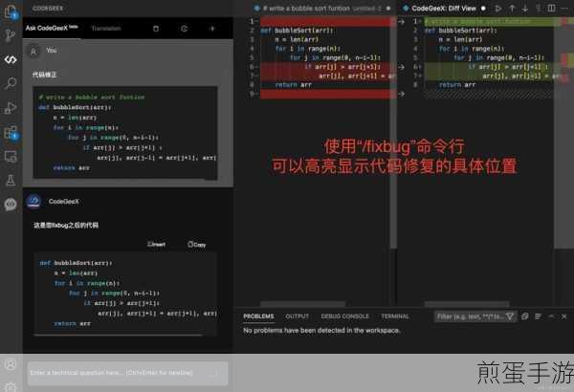The height and width of the screenshot is (392, 574).
Task: Open the Search view in activity bar
Action: tap(11, 83)
